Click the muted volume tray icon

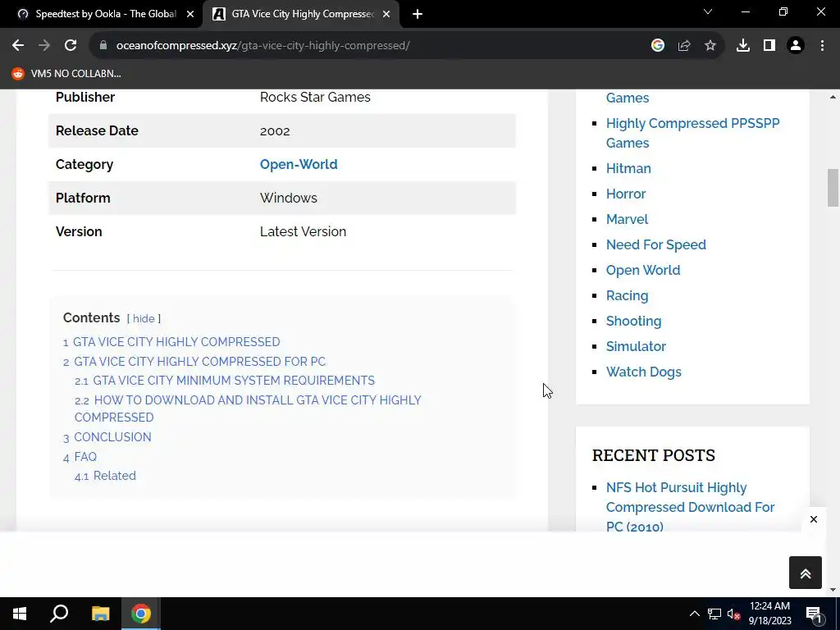[733, 614]
